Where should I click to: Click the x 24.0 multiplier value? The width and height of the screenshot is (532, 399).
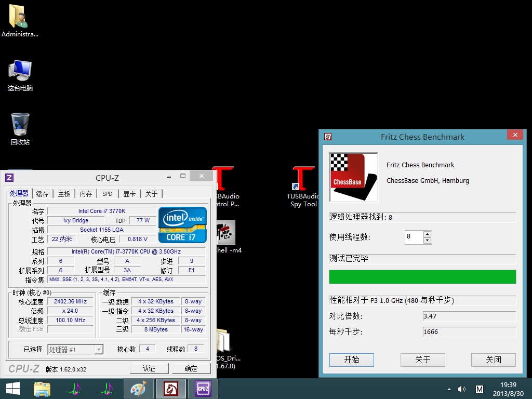[x=70, y=311]
